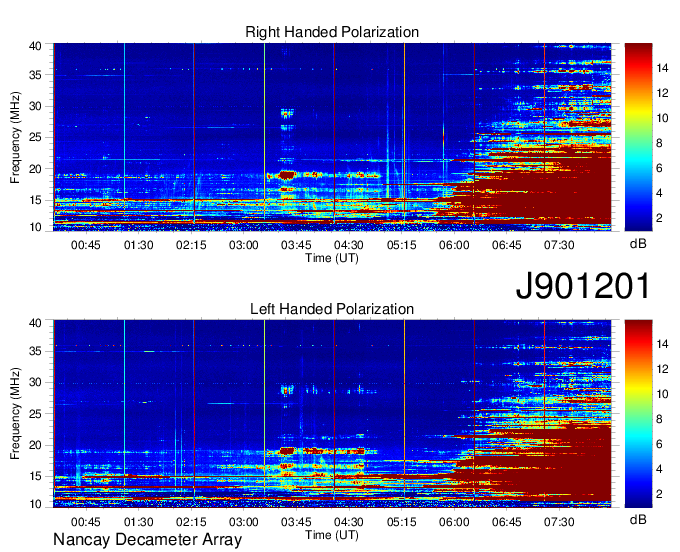The image size is (680, 552).
Task: Click the 35 MHz tick of Left Handed plot
Action: click(x=36, y=351)
